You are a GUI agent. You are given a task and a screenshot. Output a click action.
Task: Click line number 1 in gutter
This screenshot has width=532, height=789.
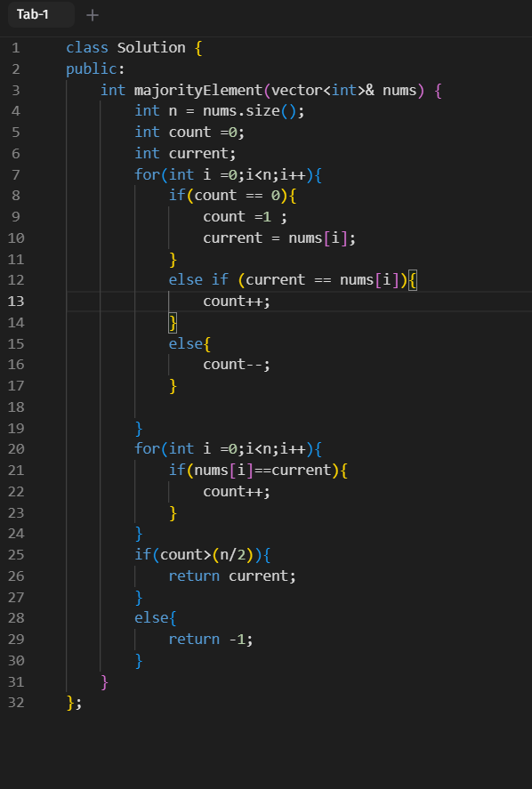[x=16, y=48]
